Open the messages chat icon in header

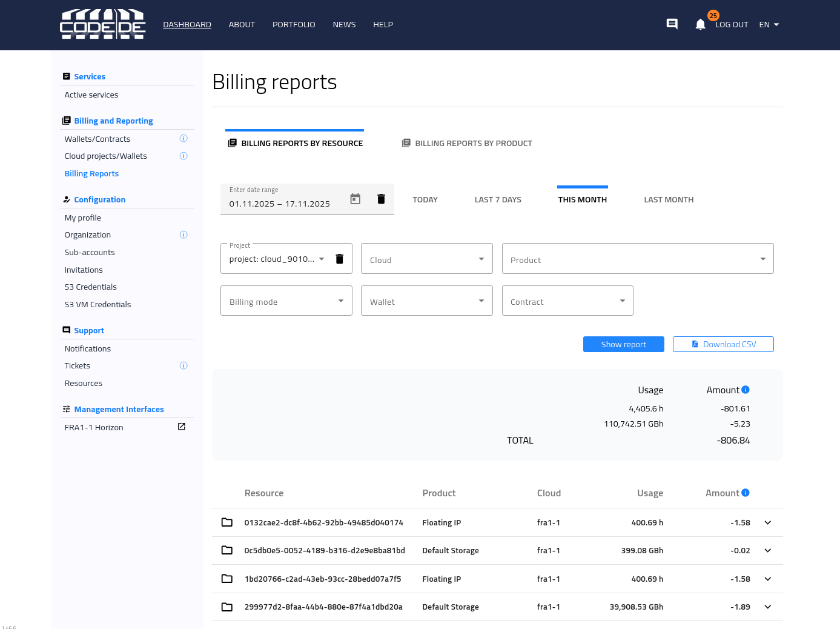click(x=672, y=24)
